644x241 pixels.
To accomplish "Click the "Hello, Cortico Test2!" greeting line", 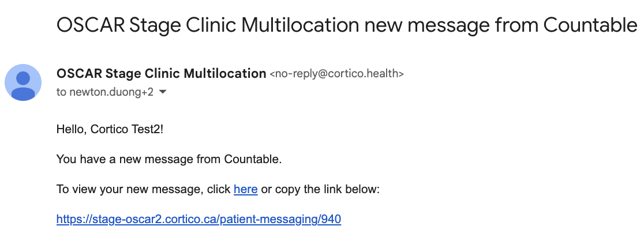I will [110, 129].
